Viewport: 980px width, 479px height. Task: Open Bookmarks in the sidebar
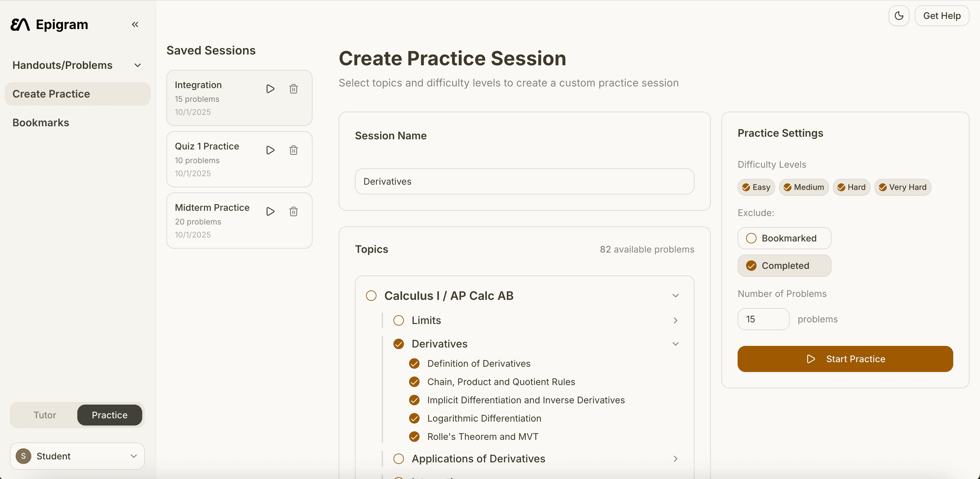(x=41, y=122)
